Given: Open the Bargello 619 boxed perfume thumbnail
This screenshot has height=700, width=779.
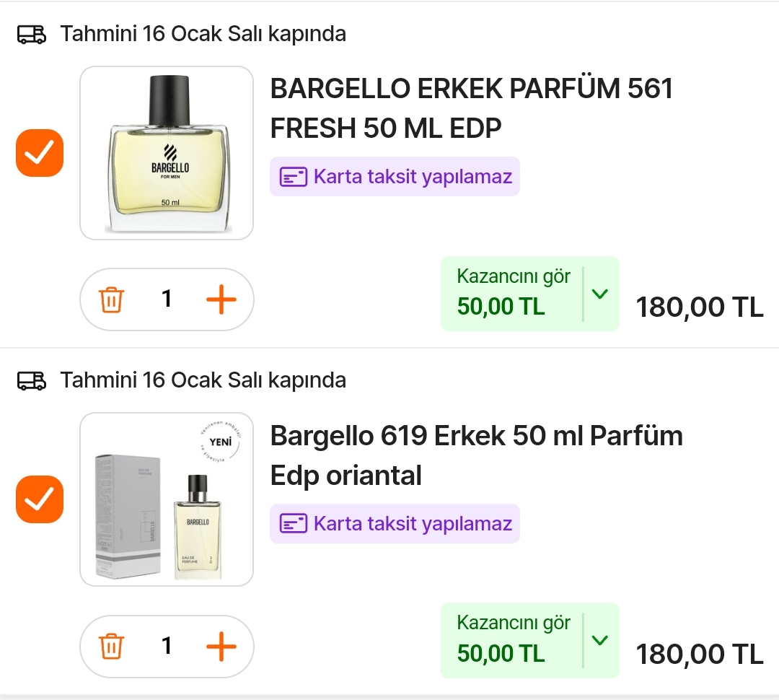Looking at the screenshot, I should 167,499.
